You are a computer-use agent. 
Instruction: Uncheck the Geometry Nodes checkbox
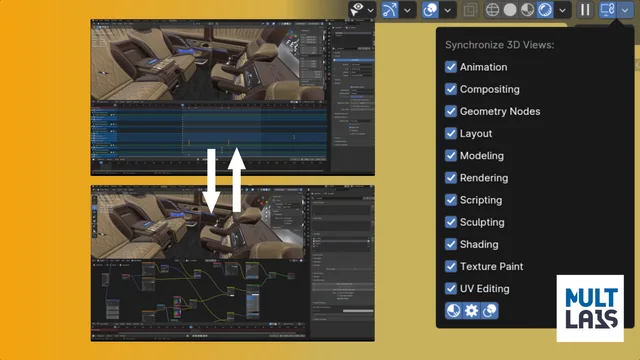[451, 111]
